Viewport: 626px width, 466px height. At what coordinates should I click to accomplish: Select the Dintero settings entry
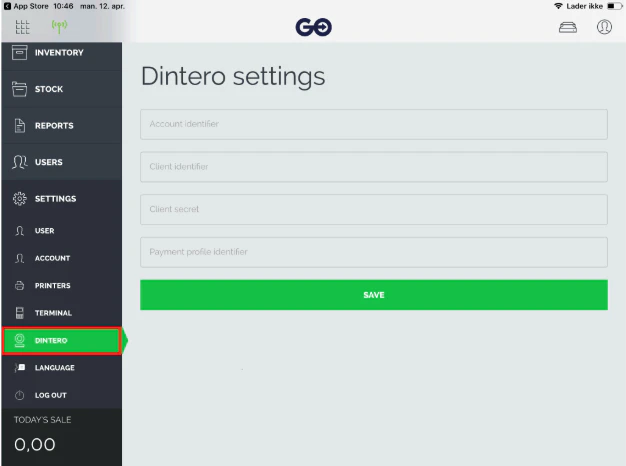tap(62, 341)
